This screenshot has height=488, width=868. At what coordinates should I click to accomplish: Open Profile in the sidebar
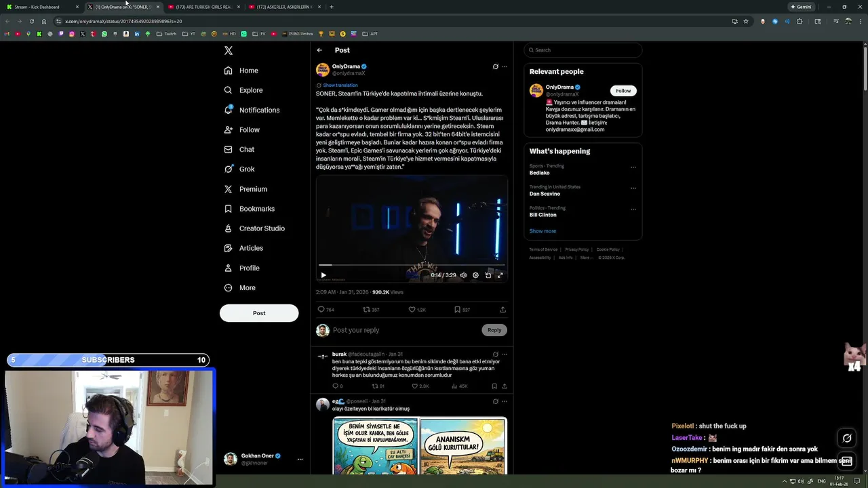tap(242, 268)
